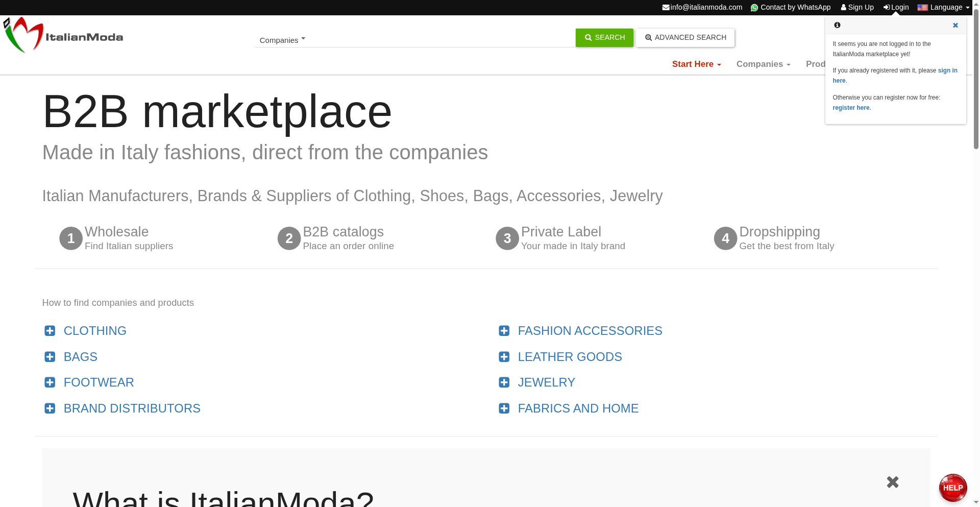Expand the FABRICS AND HOME plus icon
The width and height of the screenshot is (980, 507).
[504, 408]
